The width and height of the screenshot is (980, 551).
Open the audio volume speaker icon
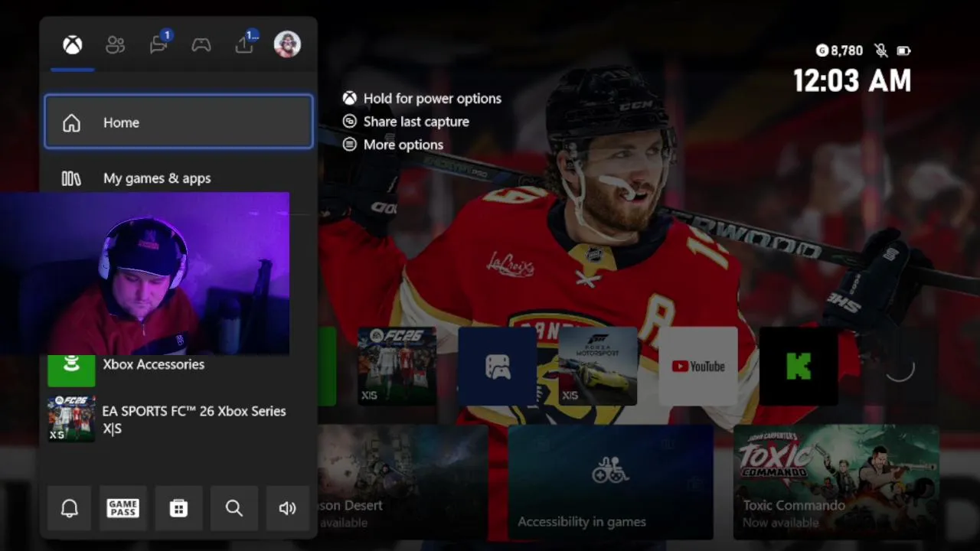coord(287,508)
